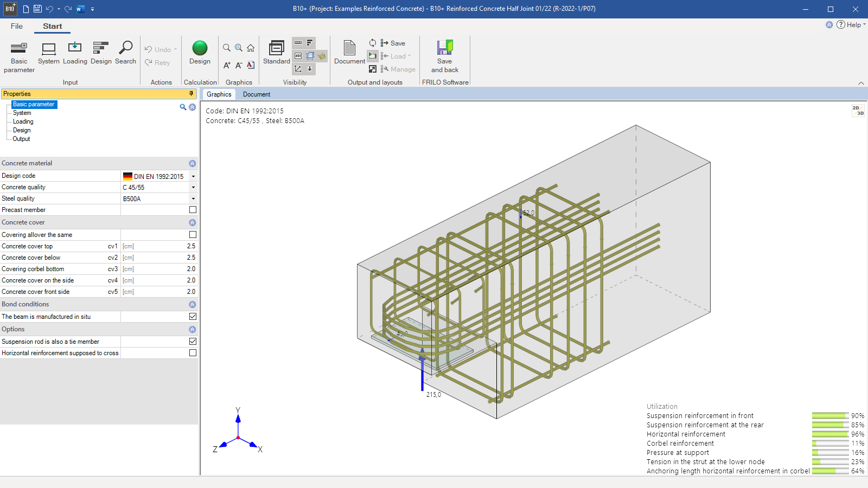The height and width of the screenshot is (488, 868).
Task: Click the Document output button in ribbon
Action: tap(349, 53)
